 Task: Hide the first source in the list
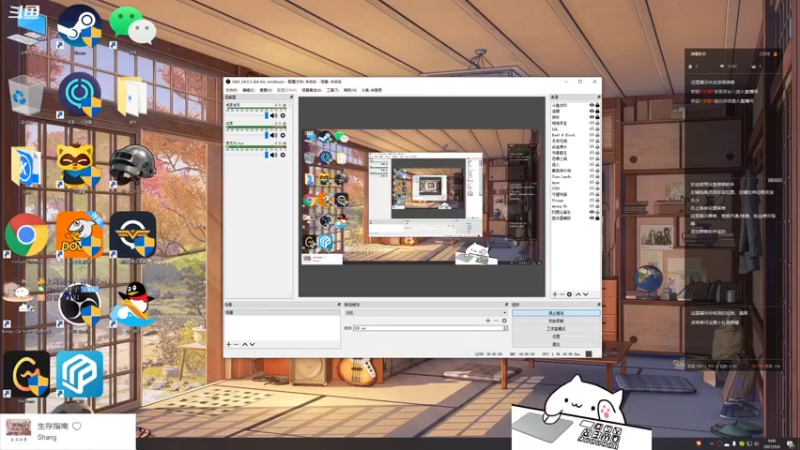[x=592, y=105]
